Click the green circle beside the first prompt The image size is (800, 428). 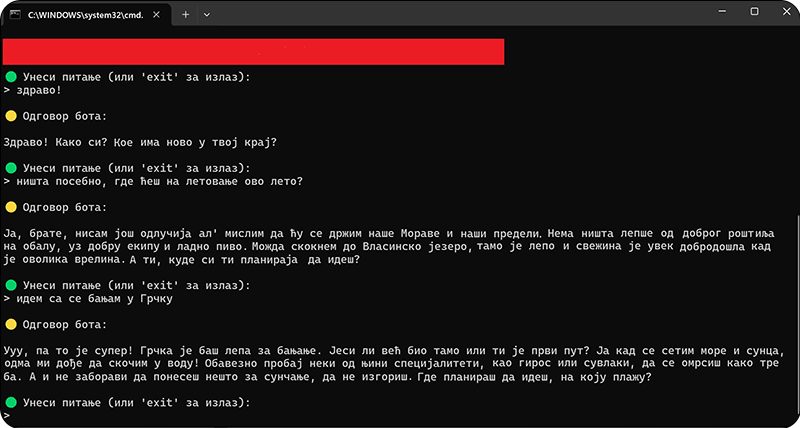[x=10, y=77]
